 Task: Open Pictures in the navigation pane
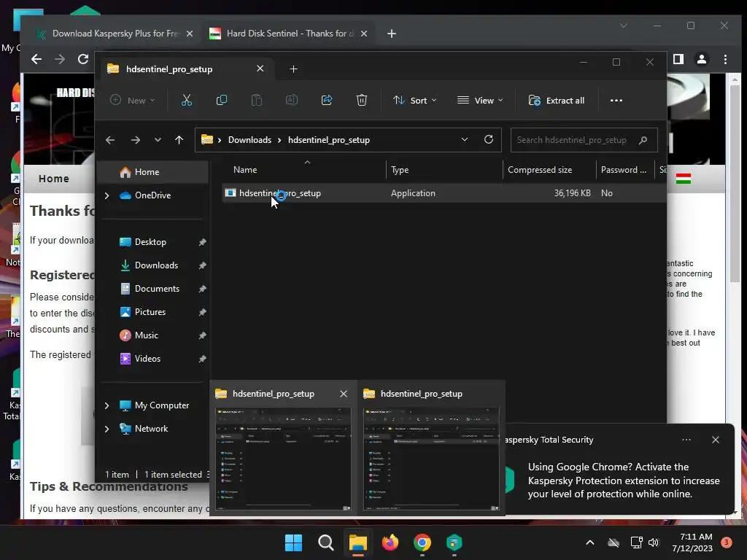(150, 312)
